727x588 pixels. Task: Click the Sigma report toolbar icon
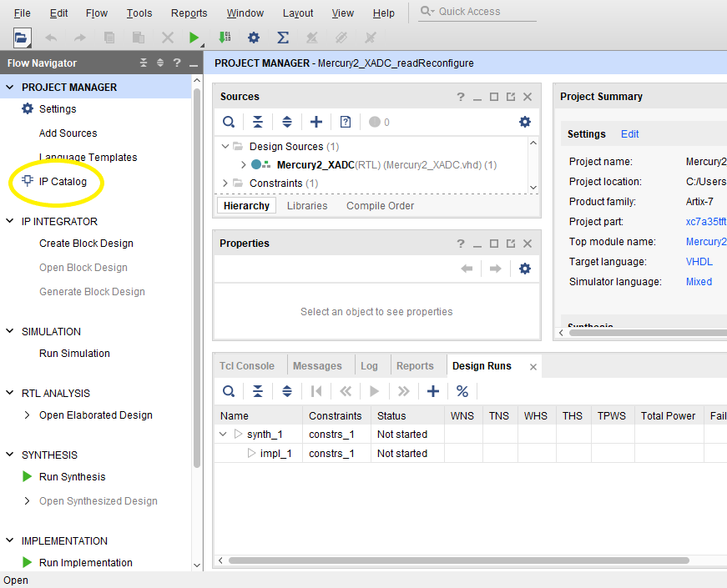click(283, 38)
